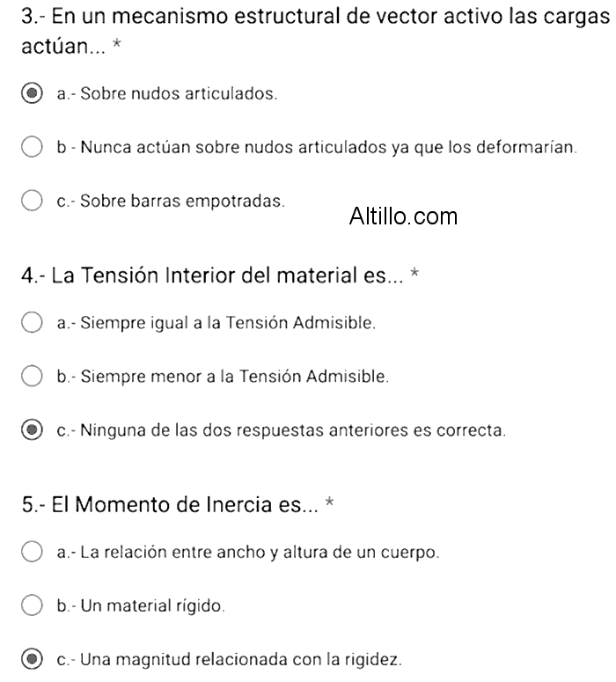Click answer text 'c.- Sobre barras empotradas.'
This screenshot has height=682, width=616.
[x=171, y=202]
